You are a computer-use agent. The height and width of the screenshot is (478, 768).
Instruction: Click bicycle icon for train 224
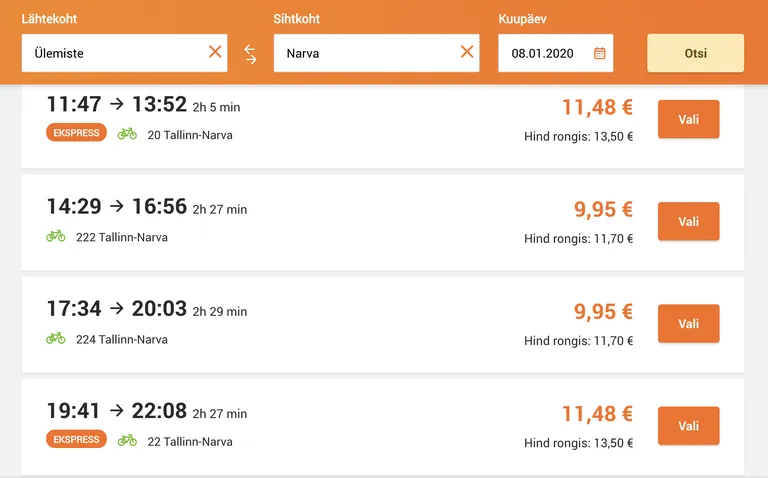[56, 338]
